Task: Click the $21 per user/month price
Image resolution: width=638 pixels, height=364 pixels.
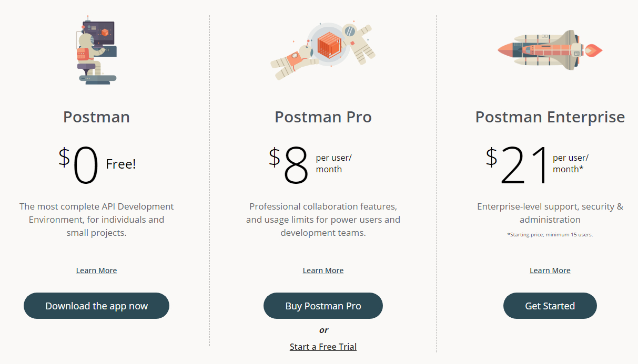Action: [537, 165]
